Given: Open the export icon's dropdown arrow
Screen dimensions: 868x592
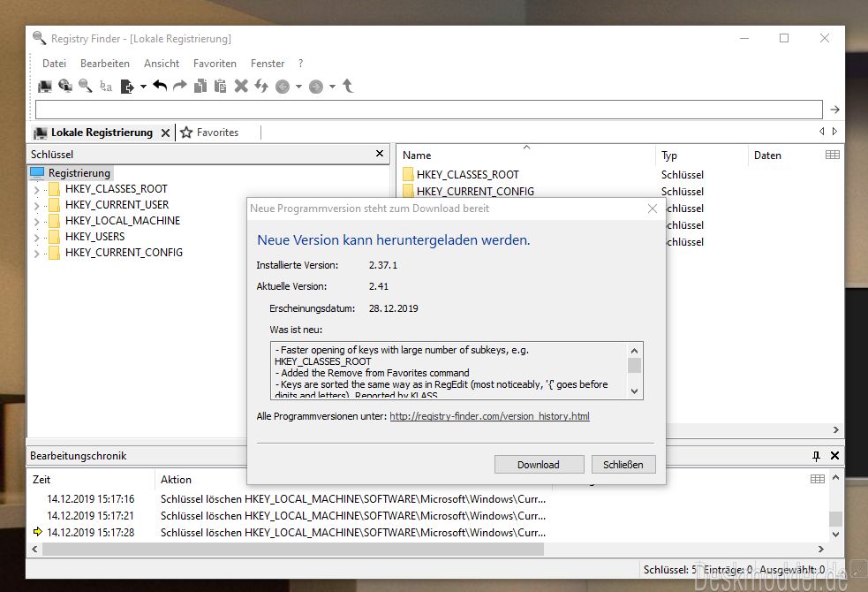Looking at the screenshot, I should (x=143, y=87).
